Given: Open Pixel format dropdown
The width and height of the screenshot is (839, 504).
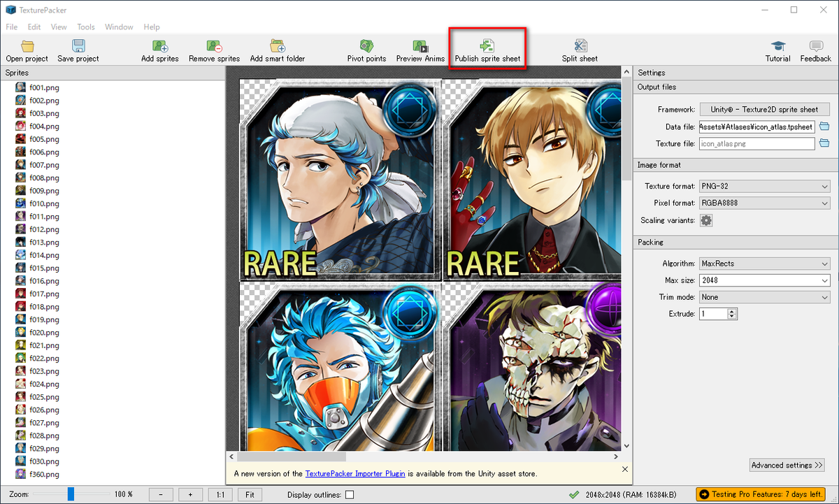Looking at the screenshot, I should pyautogui.click(x=764, y=203).
